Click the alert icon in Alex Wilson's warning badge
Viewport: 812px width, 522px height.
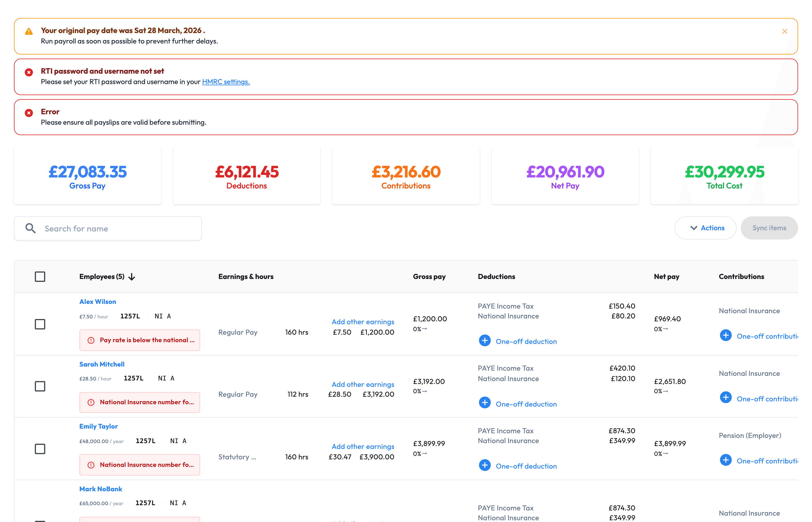click(x=91, y=340)
